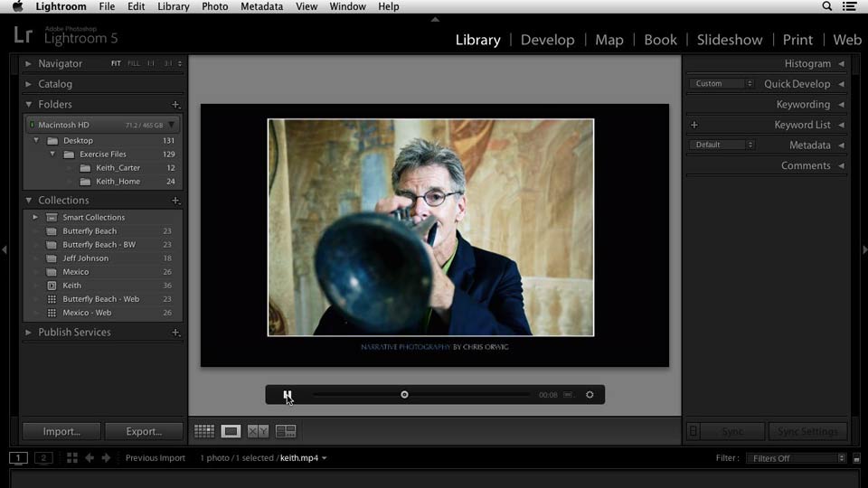Toggle filter lock switch at far right
This screenshot has height=488, width=868.
[x=856, y=458]
